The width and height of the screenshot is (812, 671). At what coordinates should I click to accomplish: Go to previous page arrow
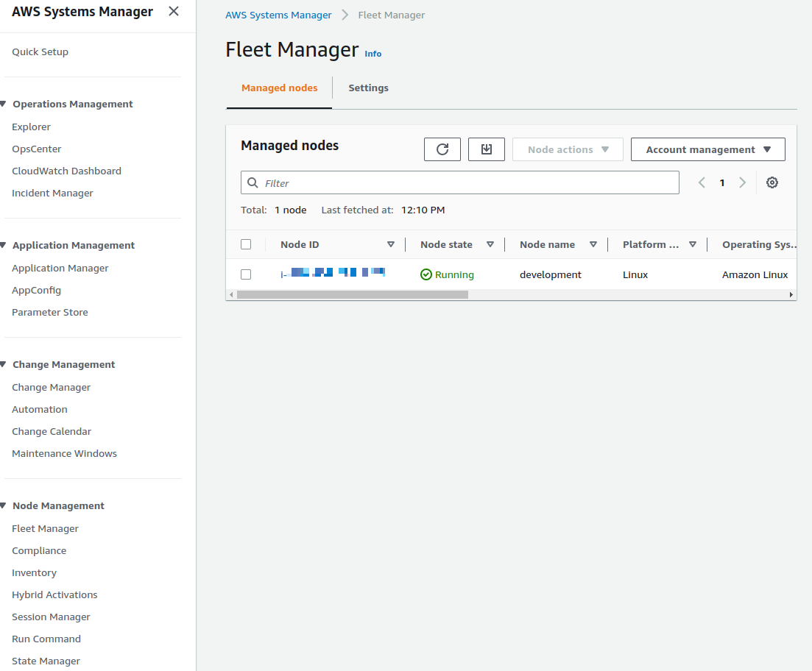click(702, 182)
